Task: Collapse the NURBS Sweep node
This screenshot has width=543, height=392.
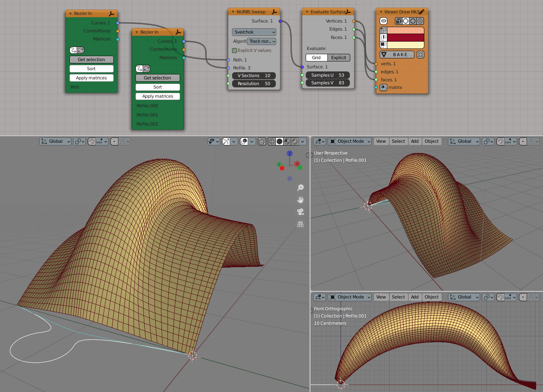Action: [233, 12]
